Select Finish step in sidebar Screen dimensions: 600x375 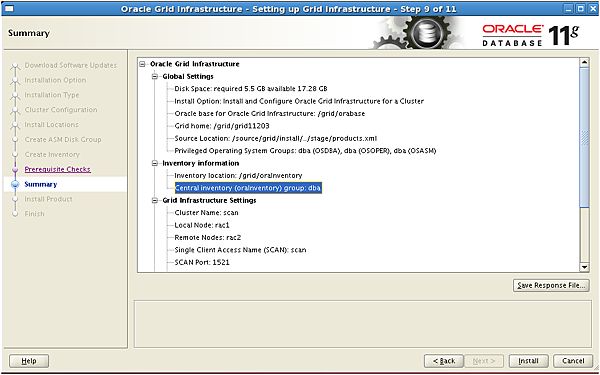click(x=34, y=214)
